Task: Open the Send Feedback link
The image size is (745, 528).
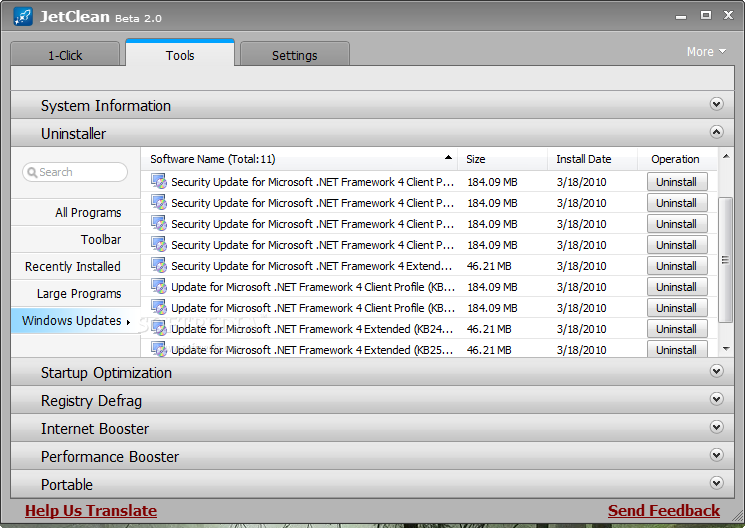Action: point(664,510)
